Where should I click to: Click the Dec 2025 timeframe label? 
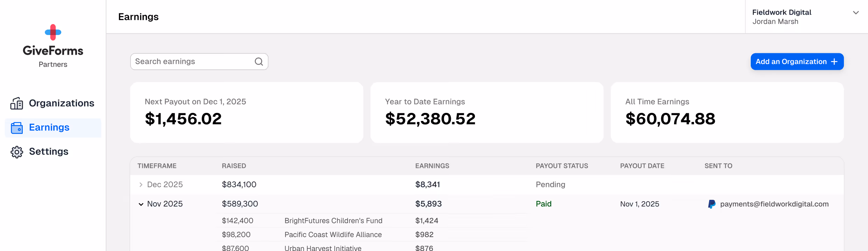click(x=165, y=185)
